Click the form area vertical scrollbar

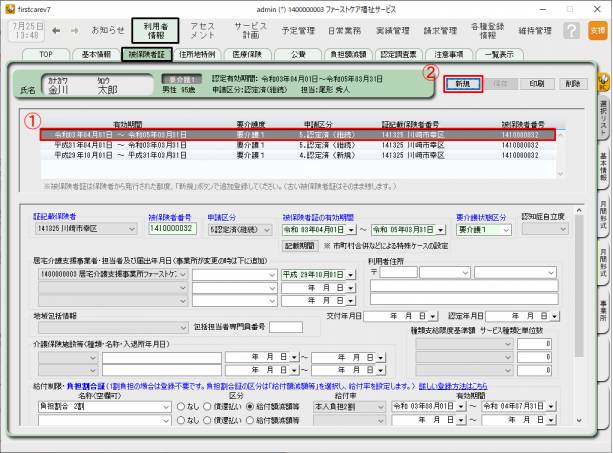[x=578, y=300]
